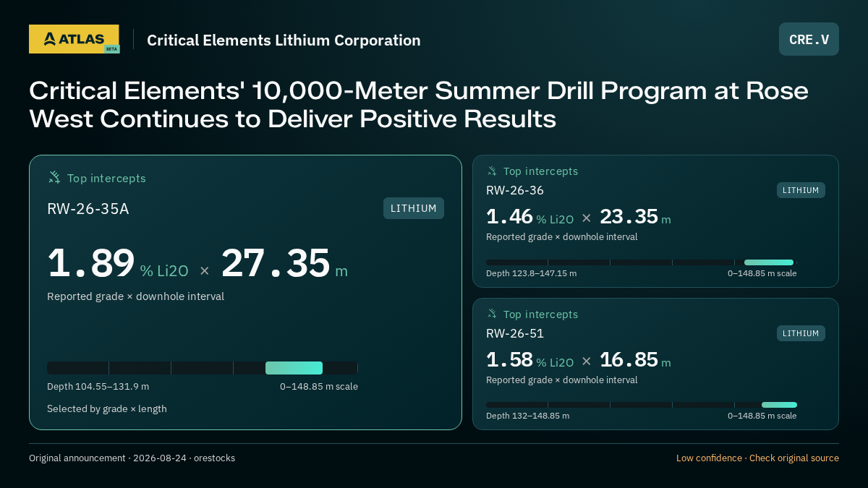Click the reported grade caption under 1.46
The image size is (868, 488).
(x=561, y=237)
